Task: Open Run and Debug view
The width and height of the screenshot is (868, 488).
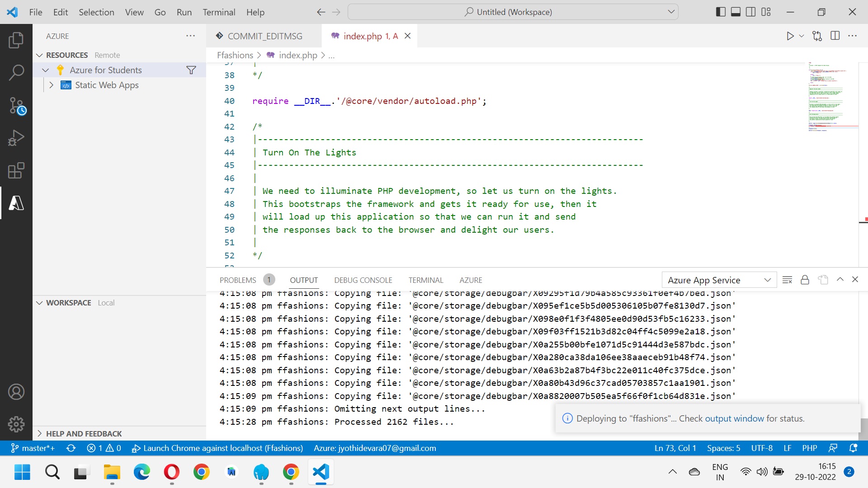Action: (x=16, y=137)
